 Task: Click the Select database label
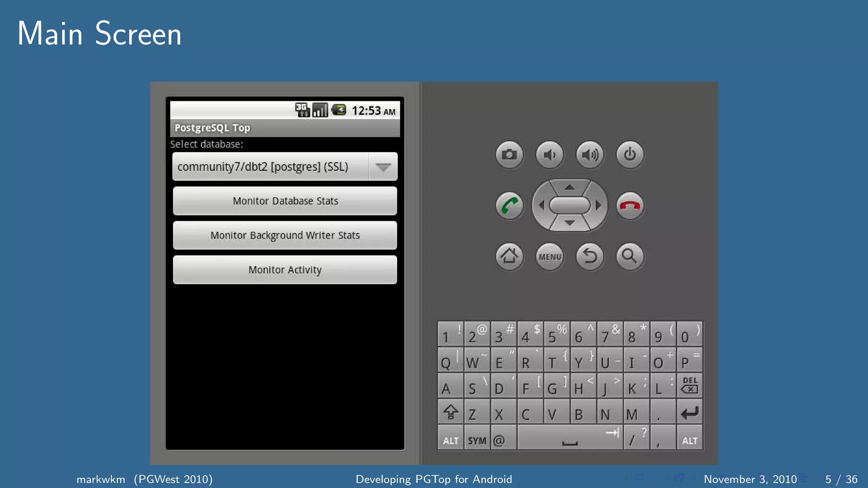click(207, 144)
